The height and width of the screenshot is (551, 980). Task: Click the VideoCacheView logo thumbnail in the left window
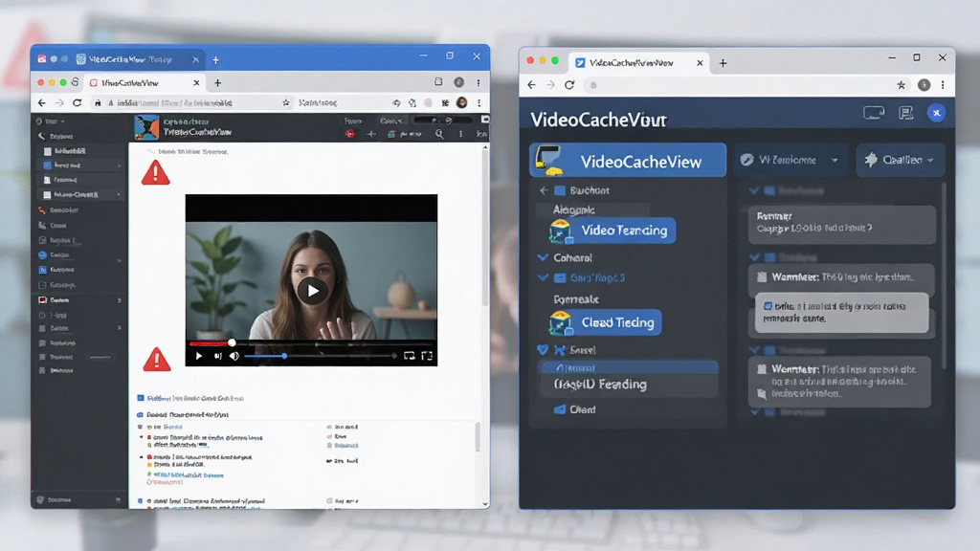(146, 127)
